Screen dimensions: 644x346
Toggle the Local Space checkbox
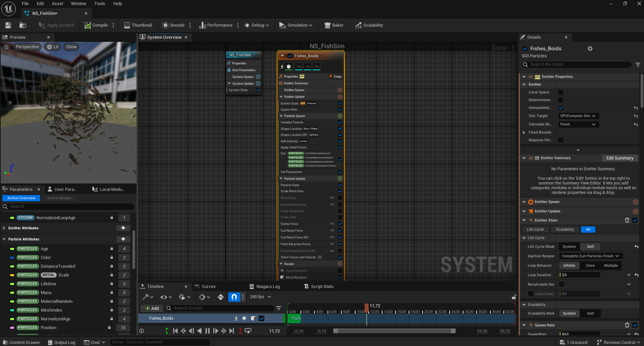click(561, 92)
